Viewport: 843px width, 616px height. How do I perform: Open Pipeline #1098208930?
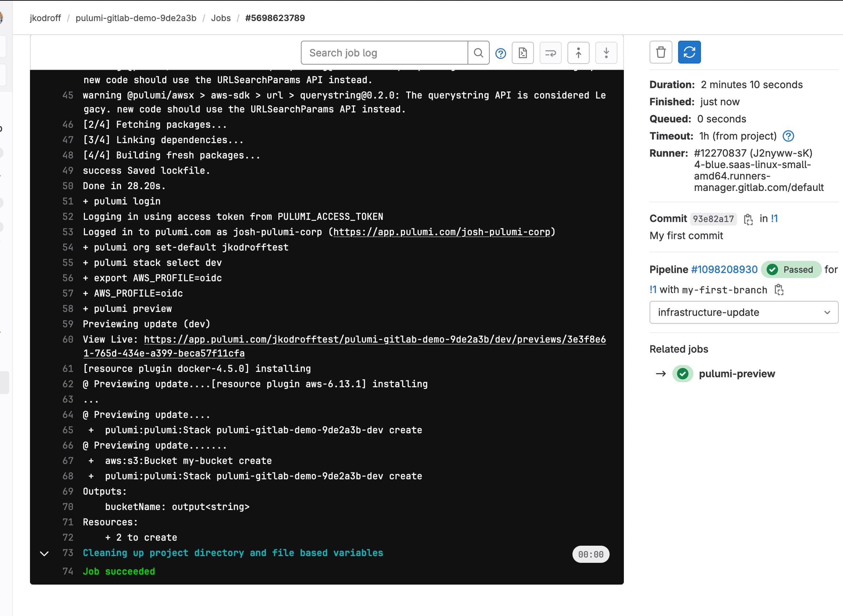tap(724, 269)
